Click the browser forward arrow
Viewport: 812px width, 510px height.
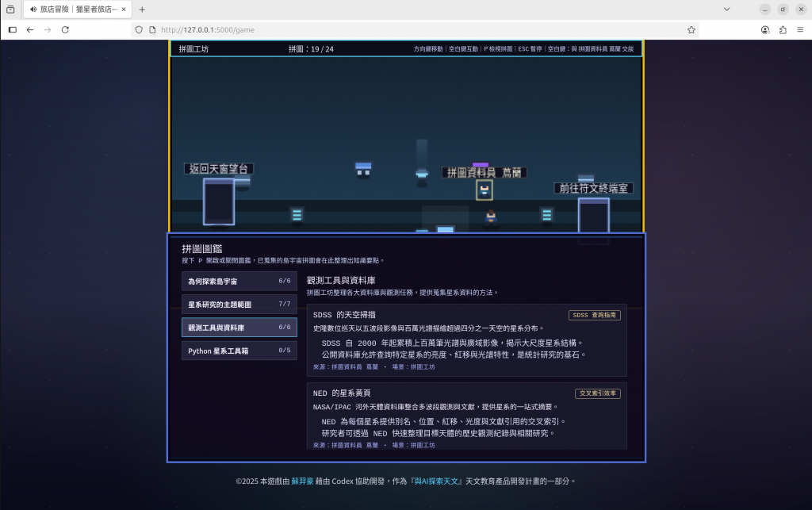(48, 30)
